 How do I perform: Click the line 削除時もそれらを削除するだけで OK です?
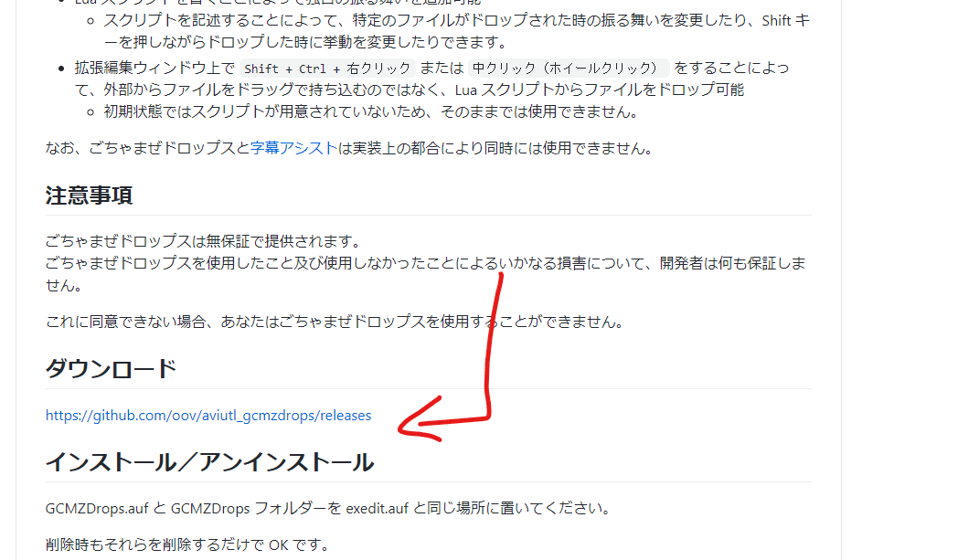point(188,544)
